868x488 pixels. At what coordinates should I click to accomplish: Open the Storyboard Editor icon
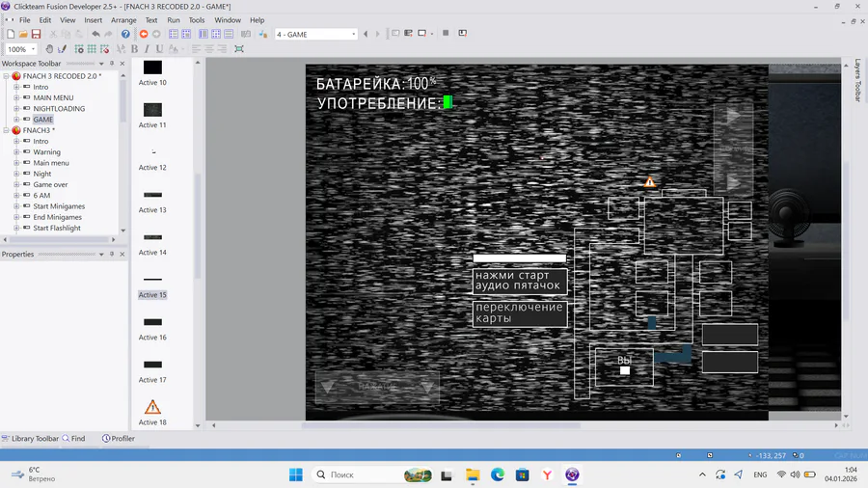point(174,35)
